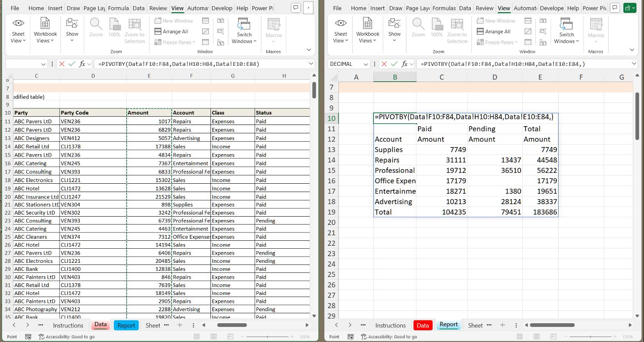Open Sheet View menu in left window
Screen dimensions: 644x342
point(18,30)
